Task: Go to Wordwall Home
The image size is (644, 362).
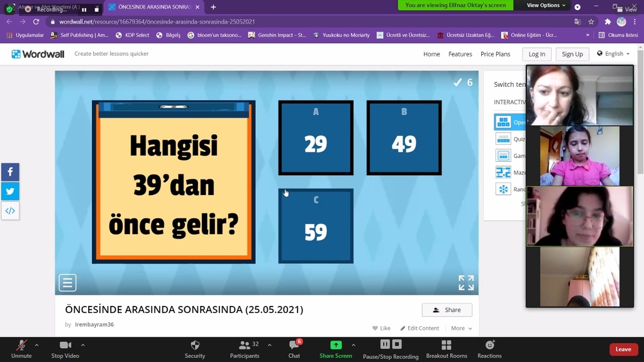Action: 431,54
